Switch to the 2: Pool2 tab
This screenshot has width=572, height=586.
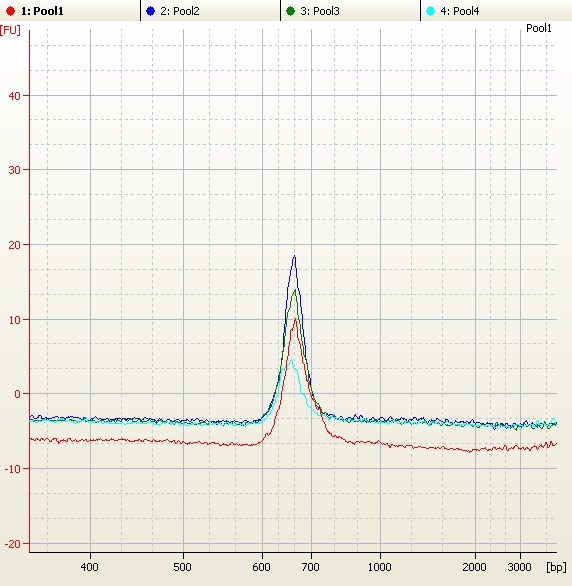click(210, 10)
